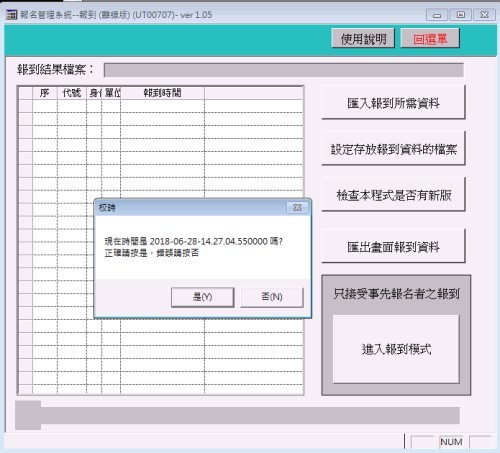Click 檢查本程式是否有新版 button
The height and width of the screenshot is (453, 500).
pyautogui.click(x=393, y=195)
